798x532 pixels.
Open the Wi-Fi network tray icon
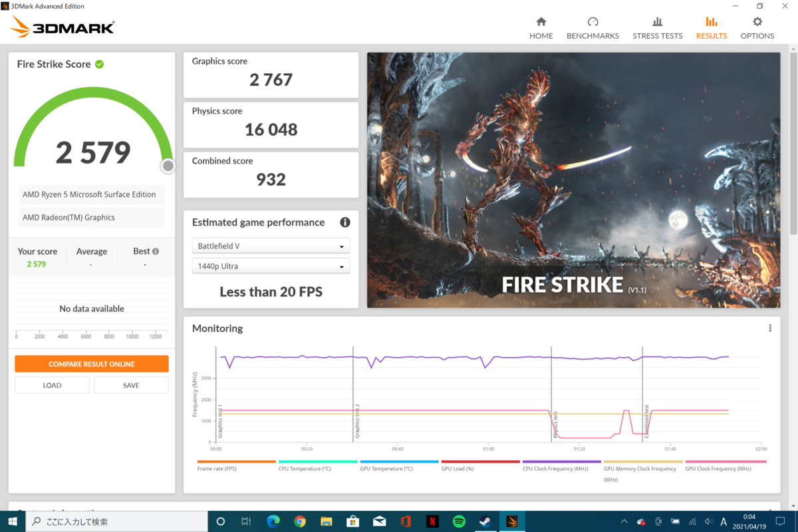(x=692, y=522)
